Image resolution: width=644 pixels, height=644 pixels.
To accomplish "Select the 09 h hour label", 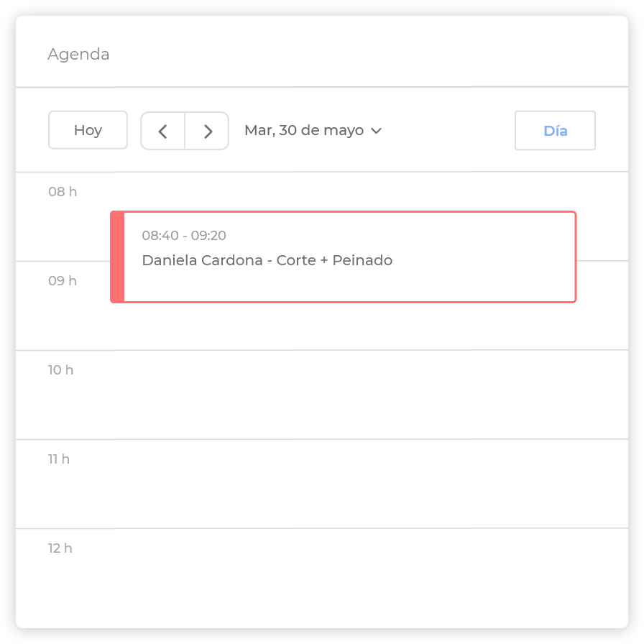I will (x=63, y=281).
